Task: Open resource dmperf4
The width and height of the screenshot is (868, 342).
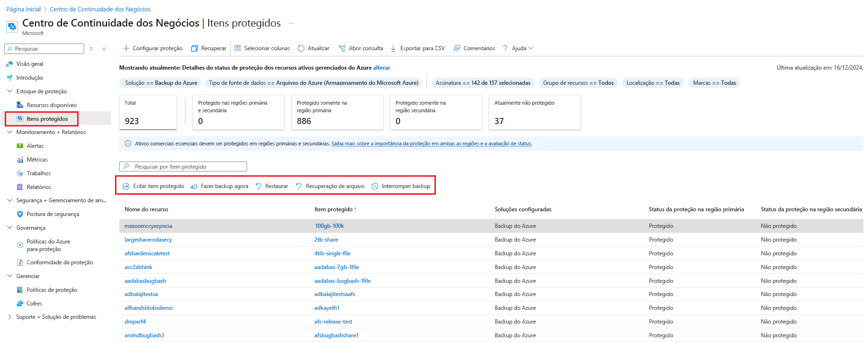Action: coord(135,322)
